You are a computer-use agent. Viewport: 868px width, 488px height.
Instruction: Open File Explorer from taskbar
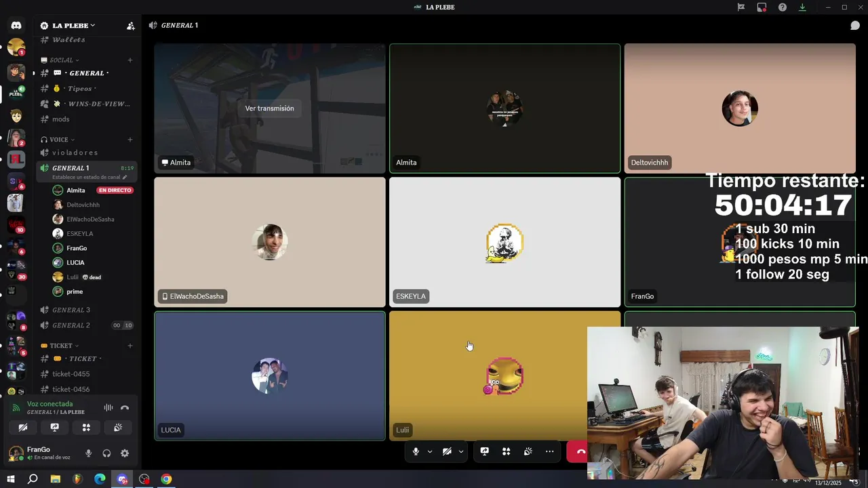[55, 479]
